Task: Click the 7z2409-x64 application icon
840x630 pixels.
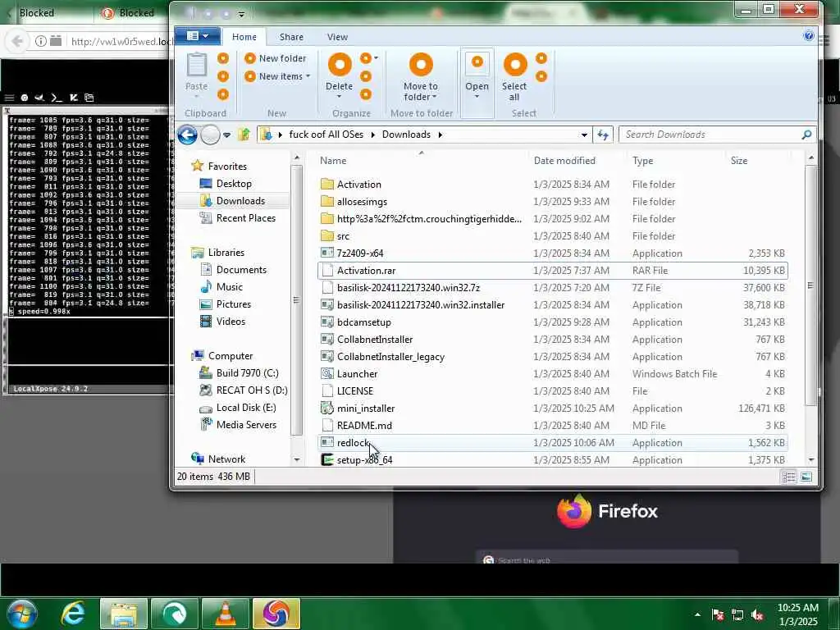Action: click(326, 253)
